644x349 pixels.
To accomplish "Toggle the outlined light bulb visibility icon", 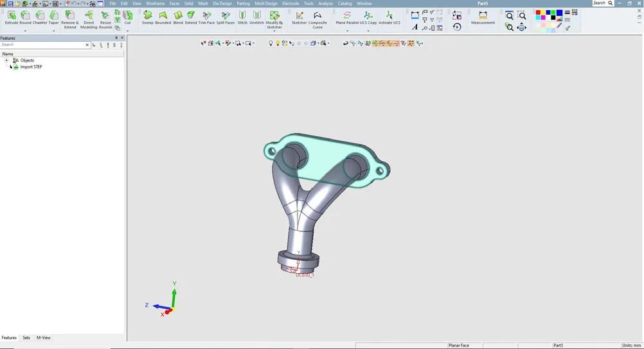I will click(270, 43).
